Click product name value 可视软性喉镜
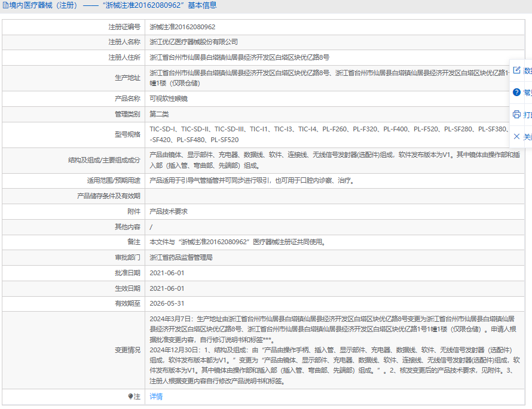 click(x=169, y=99)
